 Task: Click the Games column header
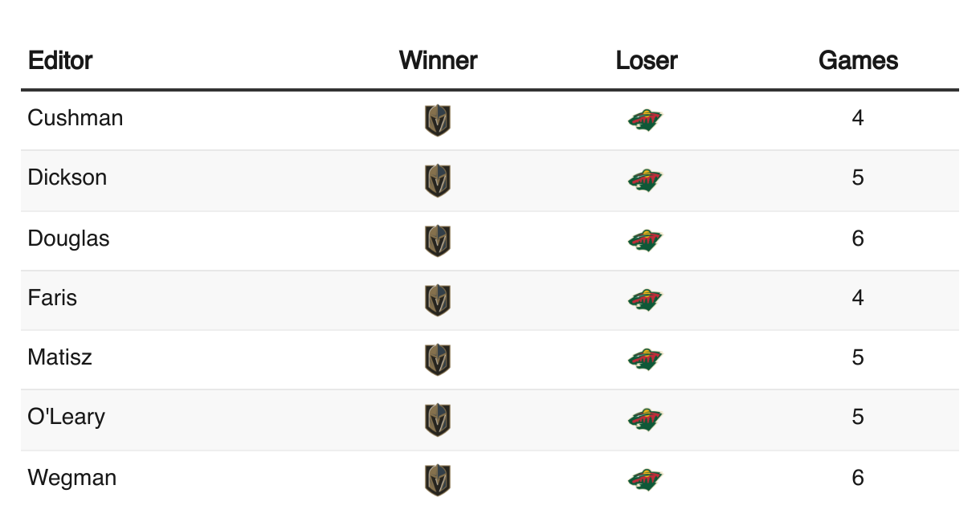(x=858, y=60)
